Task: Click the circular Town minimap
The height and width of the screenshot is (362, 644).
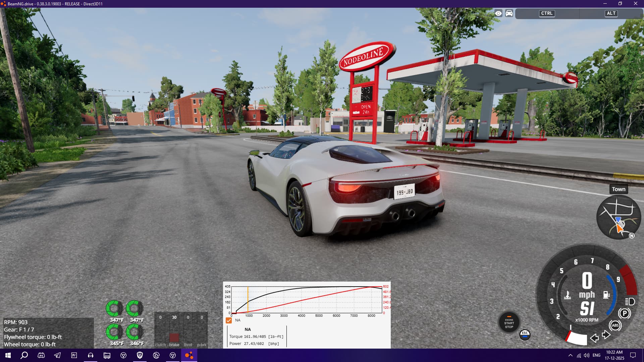Action: [x=619, y=217]
